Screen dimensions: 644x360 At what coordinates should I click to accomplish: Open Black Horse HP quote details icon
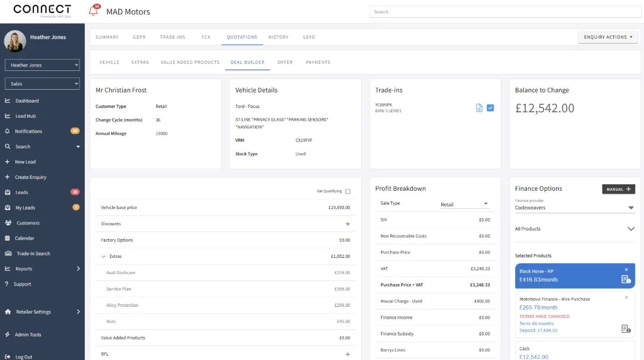[626, 279]
